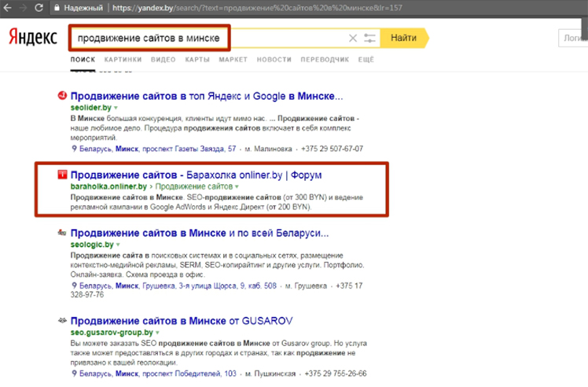Switch to ВИДЕО tab

(x=164, y=59)
